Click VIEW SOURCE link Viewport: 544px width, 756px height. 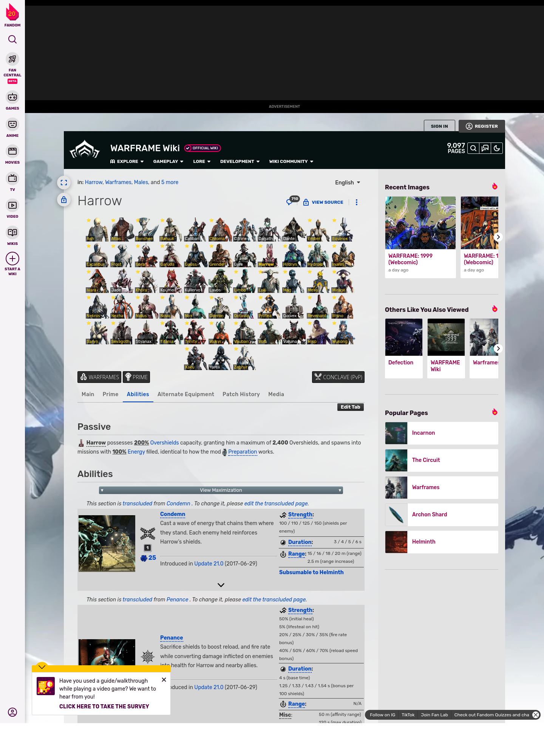323,202
